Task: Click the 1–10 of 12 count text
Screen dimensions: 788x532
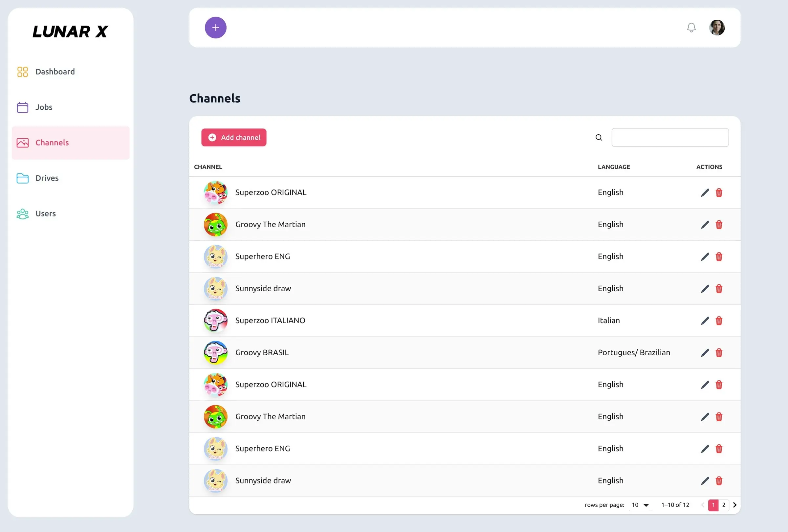Action: (x=675, y=505)
